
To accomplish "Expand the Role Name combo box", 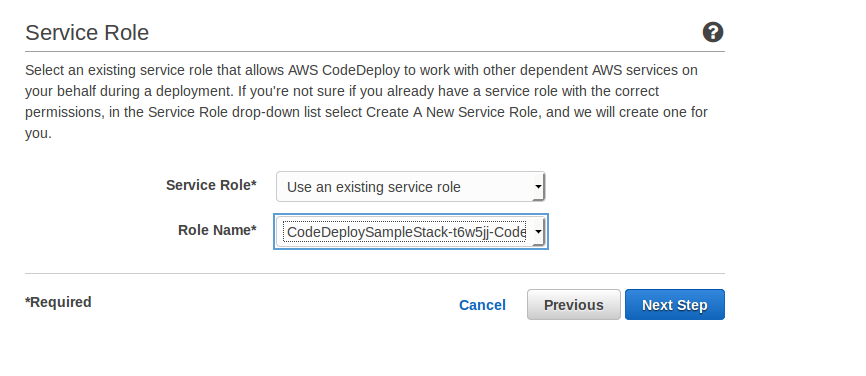I will click(x=410, y=232).
